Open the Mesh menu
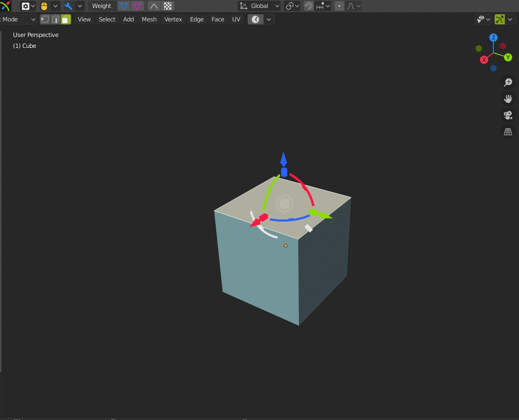The image size is (519, 420). click(149, 19)
